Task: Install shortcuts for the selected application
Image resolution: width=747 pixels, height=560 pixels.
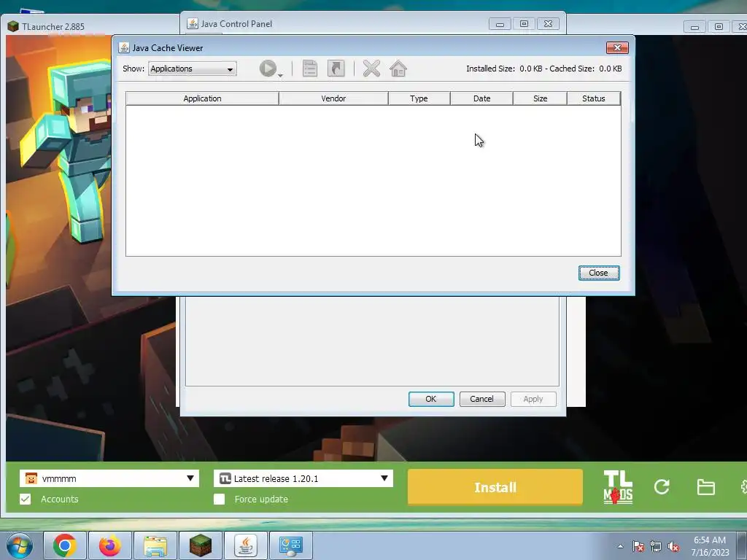Action: (x=336, y=69)
